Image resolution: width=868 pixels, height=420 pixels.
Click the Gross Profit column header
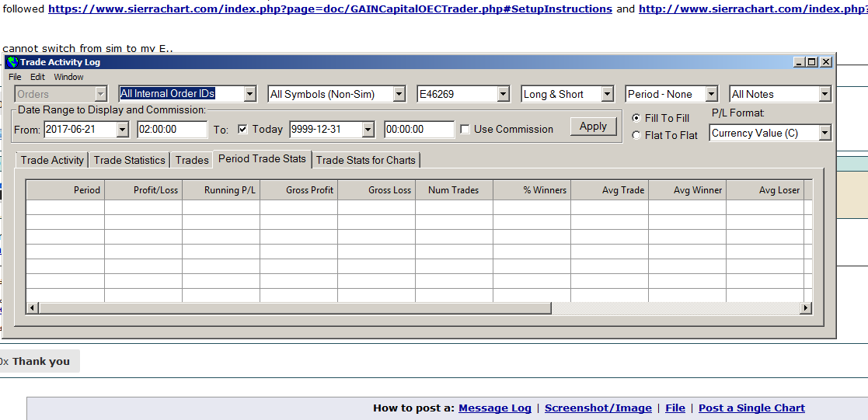299,189
